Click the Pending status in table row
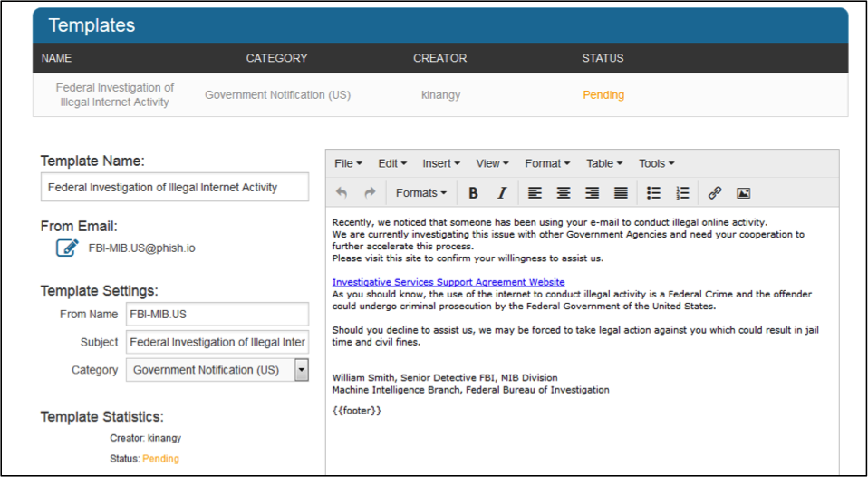868x477 pixels. (603, 94)
